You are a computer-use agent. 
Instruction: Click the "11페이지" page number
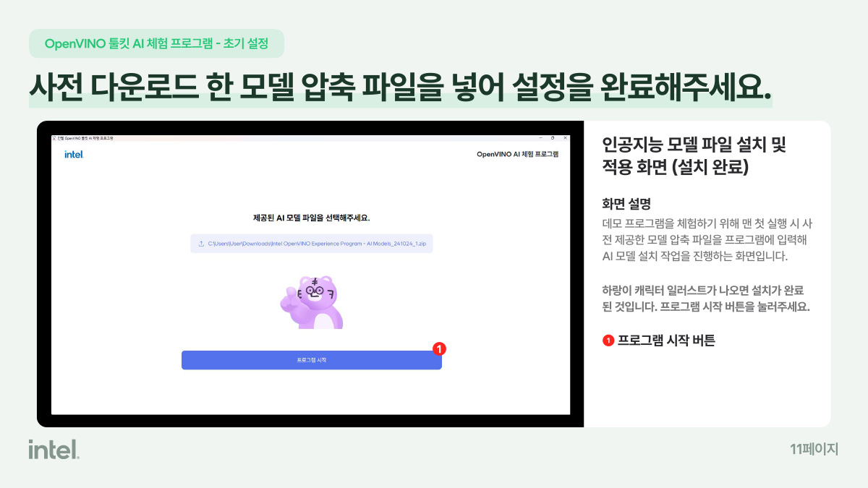(814, 449)
